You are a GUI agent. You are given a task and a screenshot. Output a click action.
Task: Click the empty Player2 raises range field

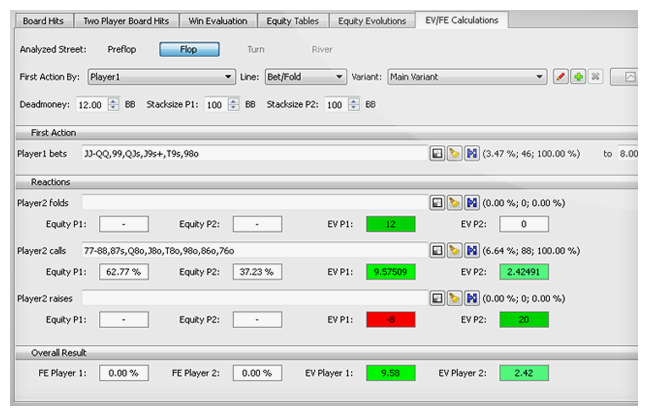pos(255,298)
